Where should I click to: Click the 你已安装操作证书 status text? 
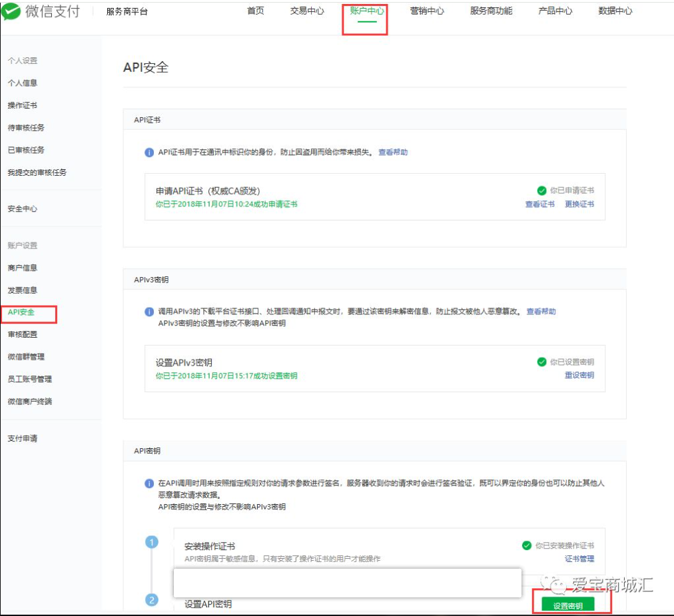[565, 545]
